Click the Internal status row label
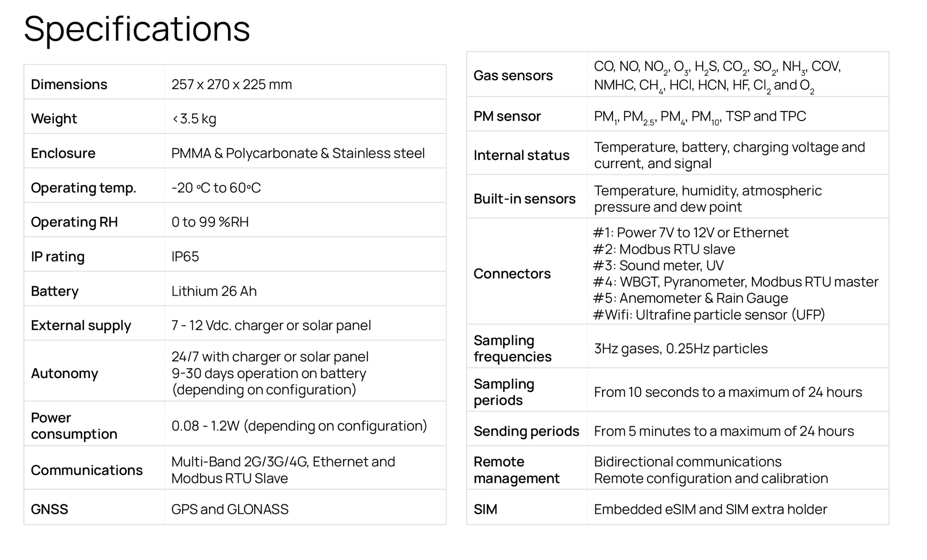Image resolution: width=927 pixels, height=560 pixels. pyautogui.click(x=521, y=155)
